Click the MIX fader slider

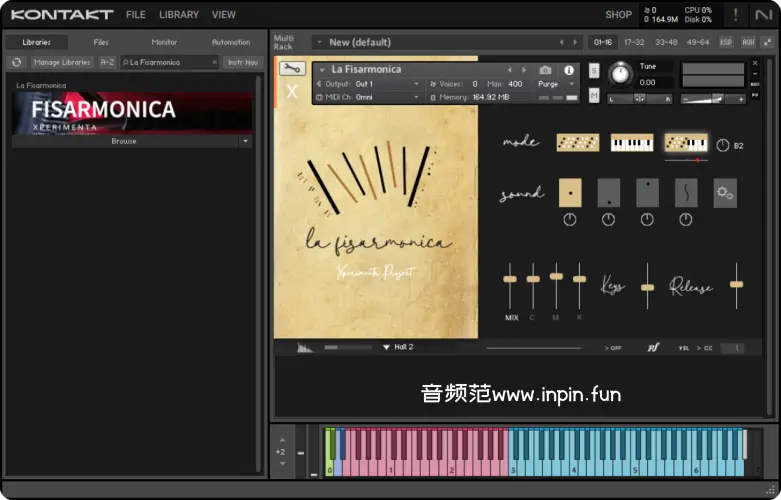coord(511,279)
